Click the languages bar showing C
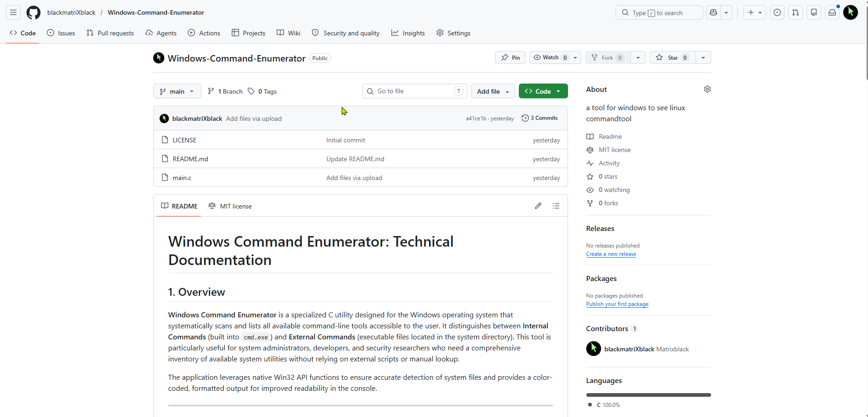The height and width of the screenshot is (417, 868). click(649, 395)
